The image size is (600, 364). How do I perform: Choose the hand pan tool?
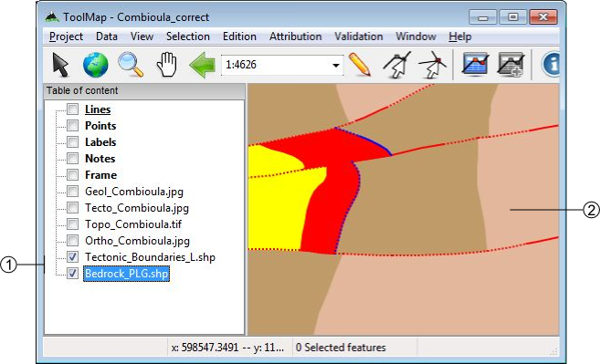point(167,64)
